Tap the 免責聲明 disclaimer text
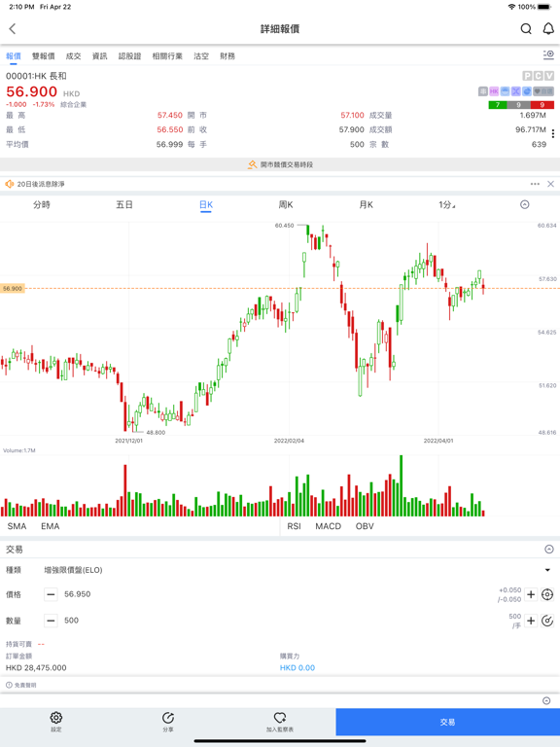The height and width of the screenshot is (747, 560). (25, 685)
